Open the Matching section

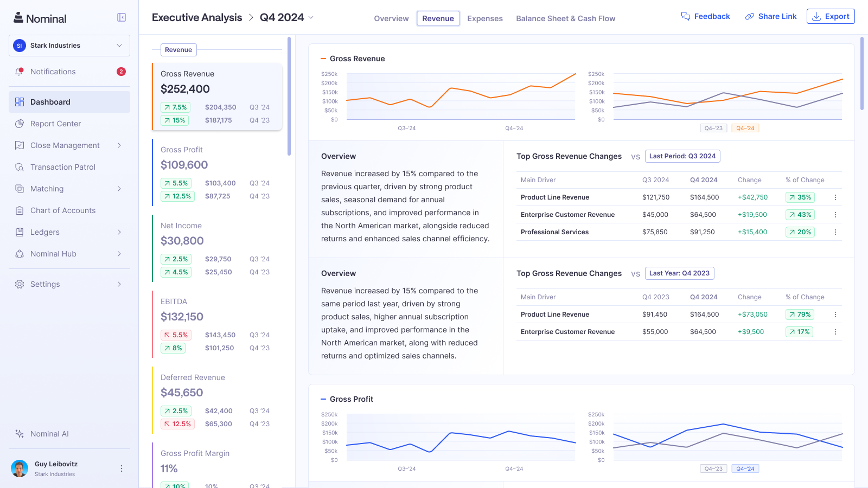tap(47, 188)
